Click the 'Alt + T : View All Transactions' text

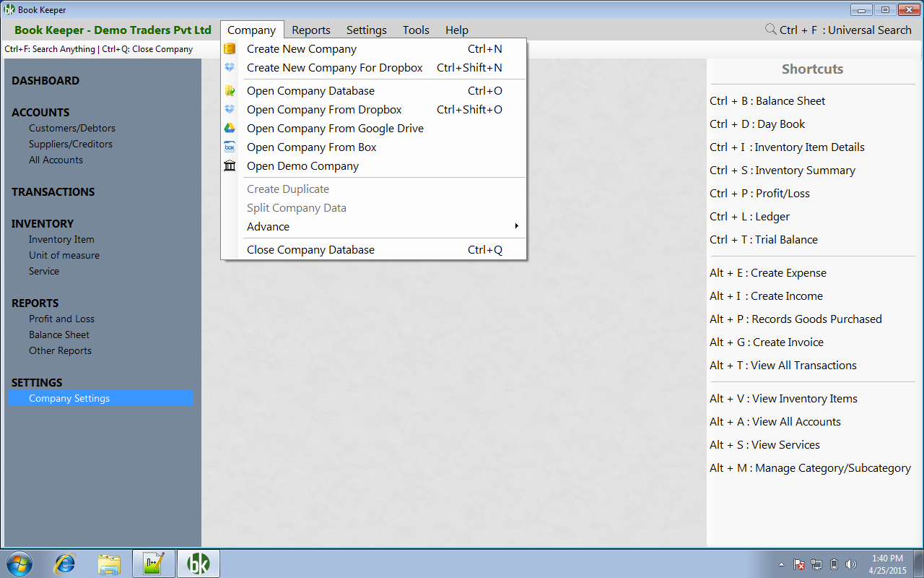(x=783, y=366)
